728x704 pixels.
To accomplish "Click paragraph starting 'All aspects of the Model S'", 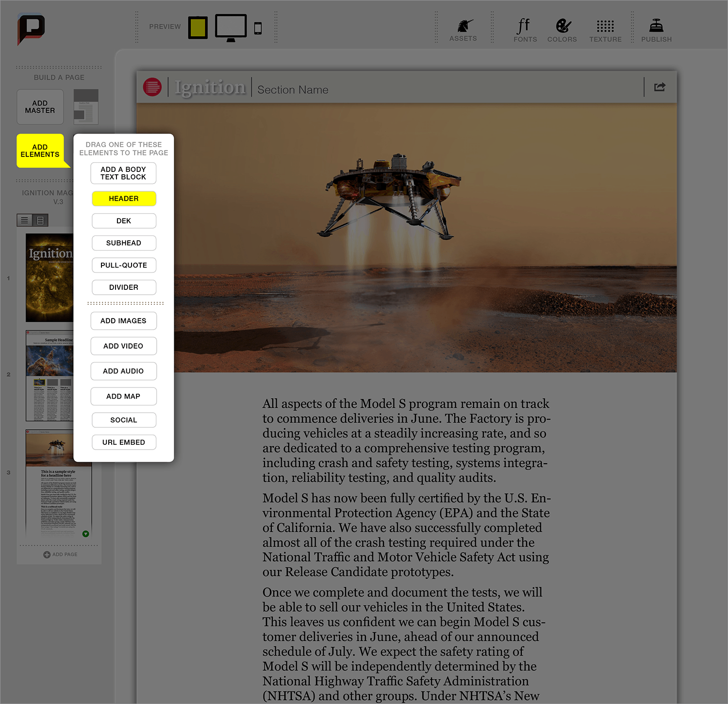I will pyautogui.click(x=407, y=441).
